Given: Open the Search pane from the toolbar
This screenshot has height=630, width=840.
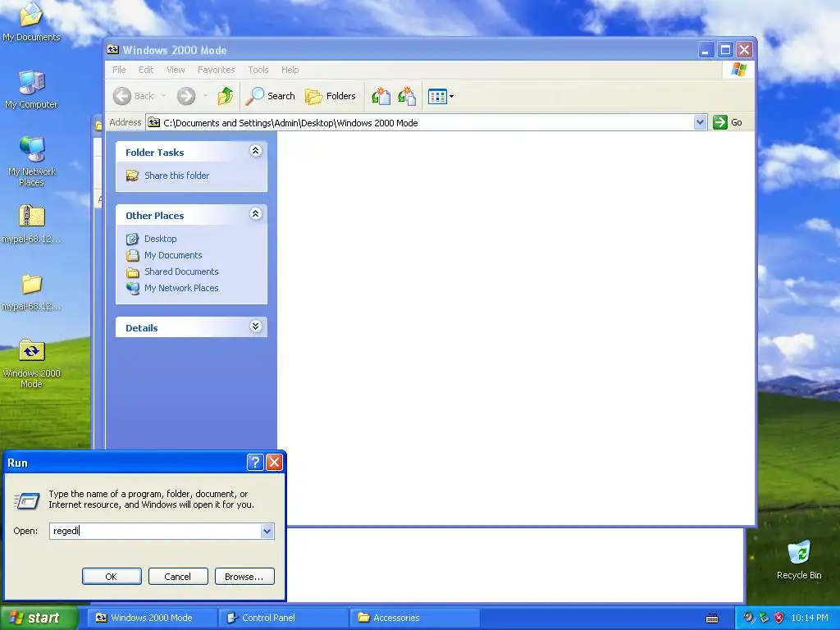Looking at the screenshot, I should (x=271, y=97).
